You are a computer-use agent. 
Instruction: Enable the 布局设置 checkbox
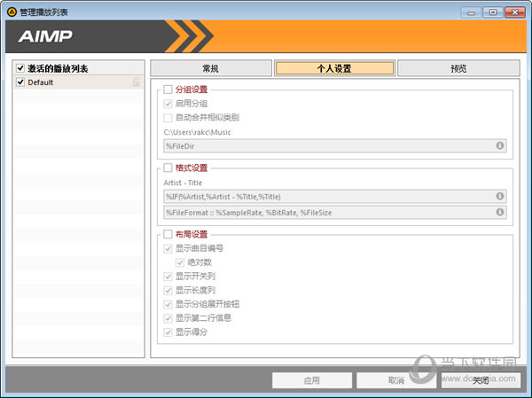pyautogui.click(x=168, y=234)
